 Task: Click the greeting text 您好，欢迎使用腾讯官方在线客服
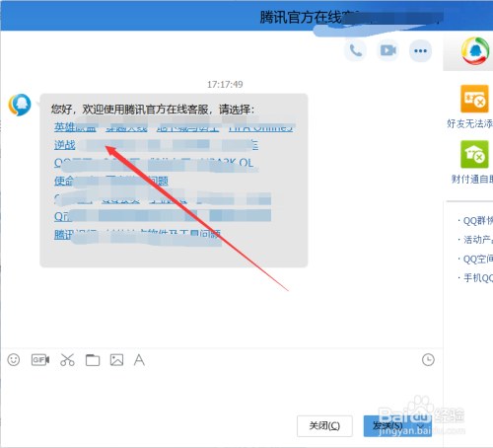(x=130, y=110)
